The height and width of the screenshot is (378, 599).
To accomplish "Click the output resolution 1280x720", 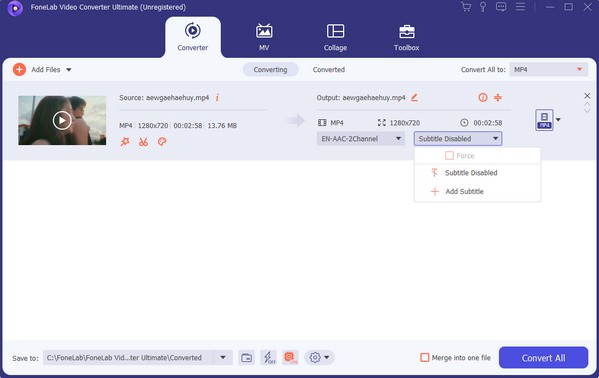I will coord(405,123).
